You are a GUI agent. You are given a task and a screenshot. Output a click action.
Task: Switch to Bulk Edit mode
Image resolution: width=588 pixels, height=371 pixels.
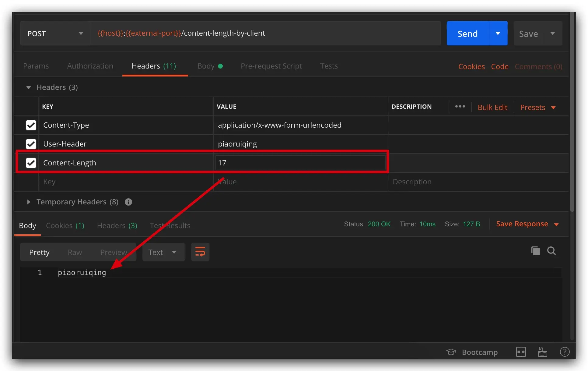[x=492, y=108]
